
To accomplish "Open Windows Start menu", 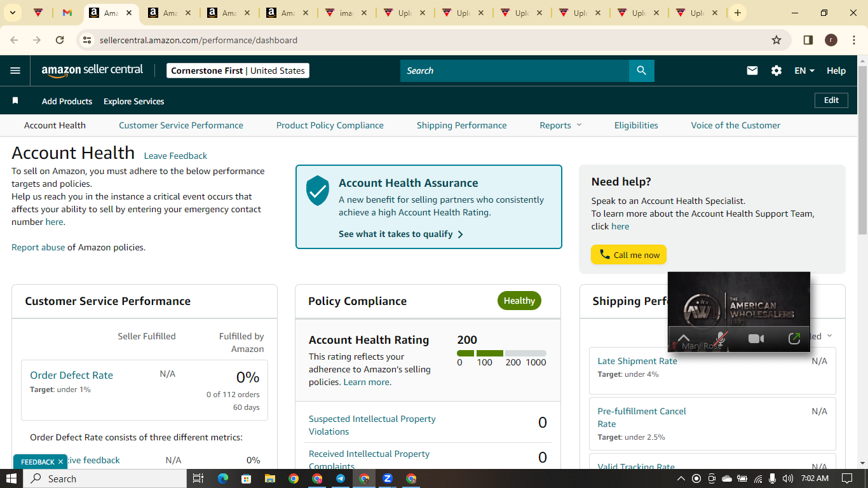I will [x=11, y=478].
